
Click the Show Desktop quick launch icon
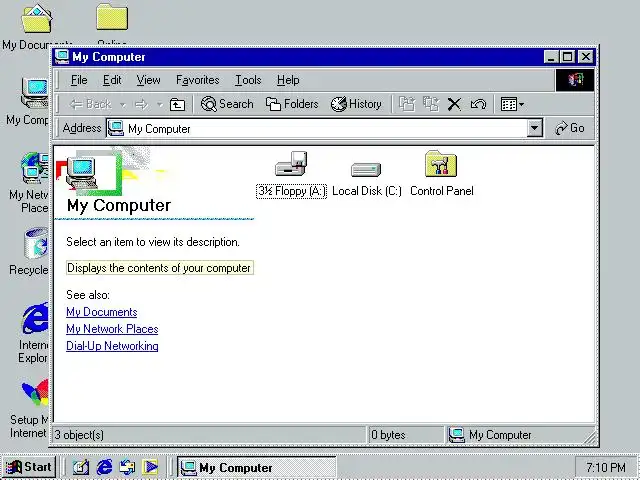(81, 467)
